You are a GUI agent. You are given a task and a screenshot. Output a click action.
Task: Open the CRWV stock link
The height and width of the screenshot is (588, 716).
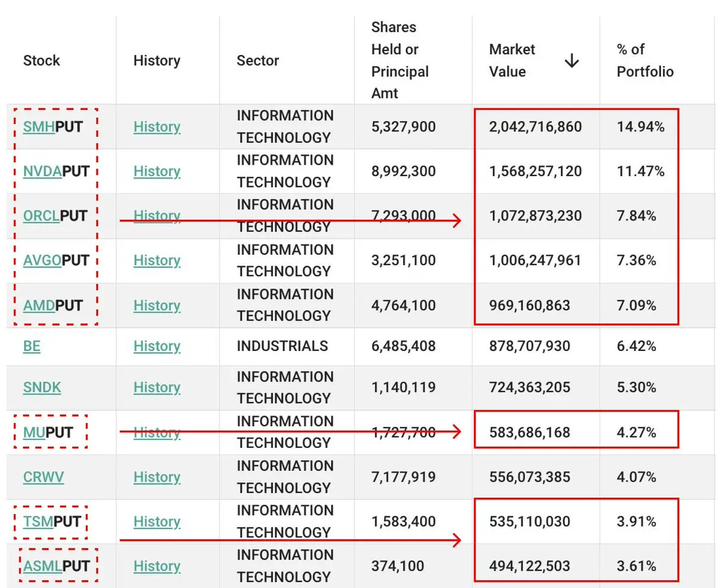pyautogui.click(x=44, y=477)
